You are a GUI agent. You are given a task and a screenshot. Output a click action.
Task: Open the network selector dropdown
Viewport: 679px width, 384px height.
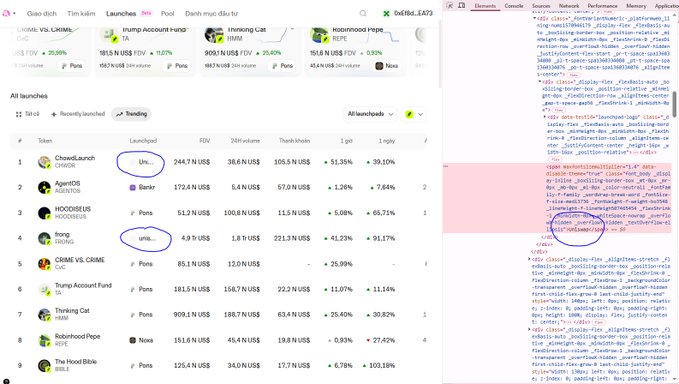pyautogui.click(x=414, y=114)
